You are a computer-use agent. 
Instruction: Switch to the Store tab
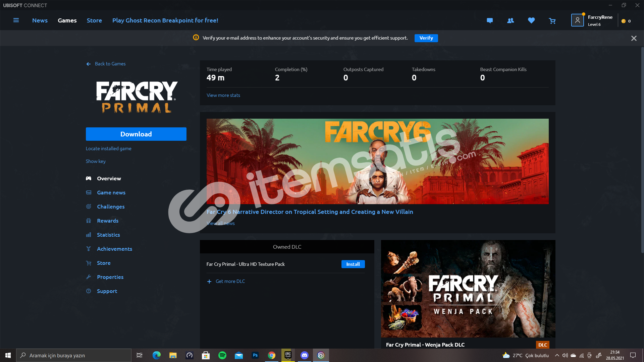[x=94, y=20]
